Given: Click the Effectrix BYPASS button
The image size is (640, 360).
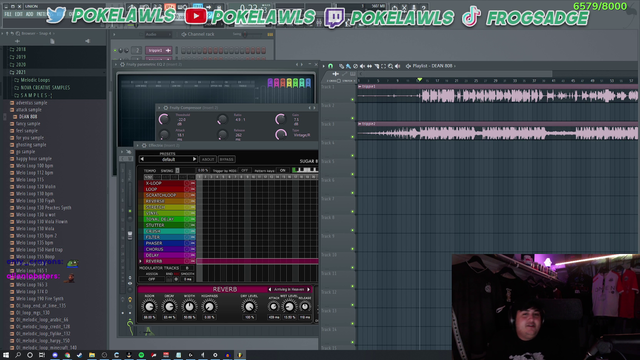Looking at the screenshot, I should click(227, 159).
